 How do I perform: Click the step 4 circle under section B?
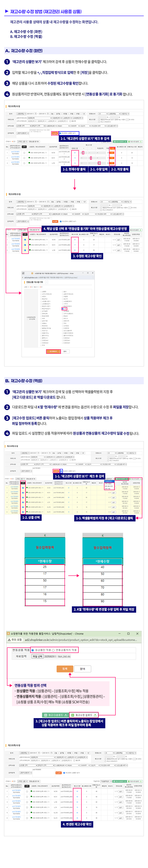tap(7, 433)
